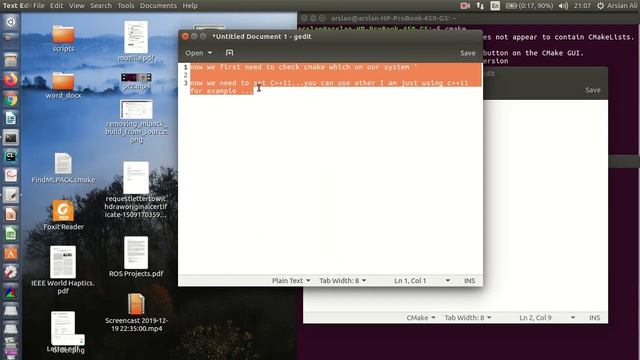
Task: Open the sound volume indicator
Action: point(563,6)
